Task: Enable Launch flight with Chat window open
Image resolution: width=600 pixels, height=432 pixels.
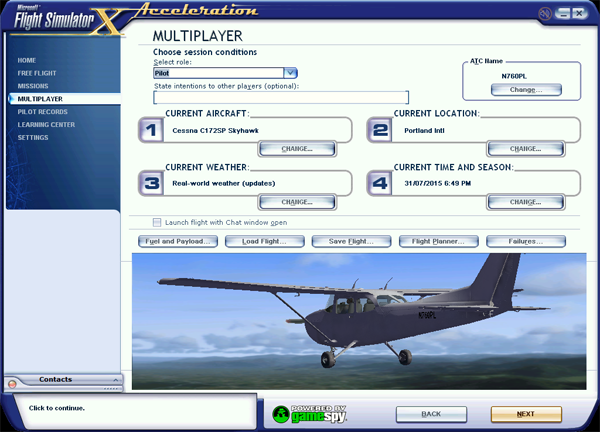Action: pyautogui.click(x=157, y=222)
